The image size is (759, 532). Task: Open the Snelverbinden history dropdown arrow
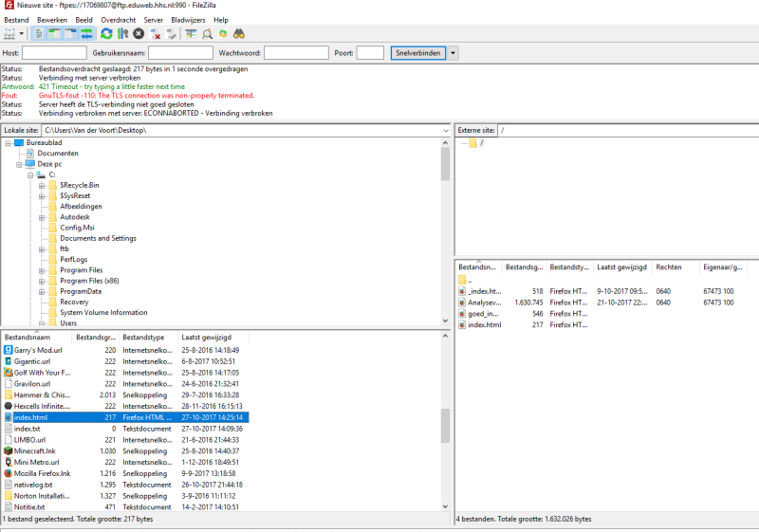tap(453, 53)
